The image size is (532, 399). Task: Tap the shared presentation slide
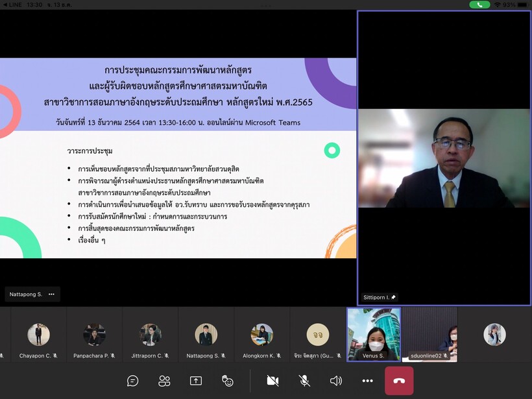[178, 158]
